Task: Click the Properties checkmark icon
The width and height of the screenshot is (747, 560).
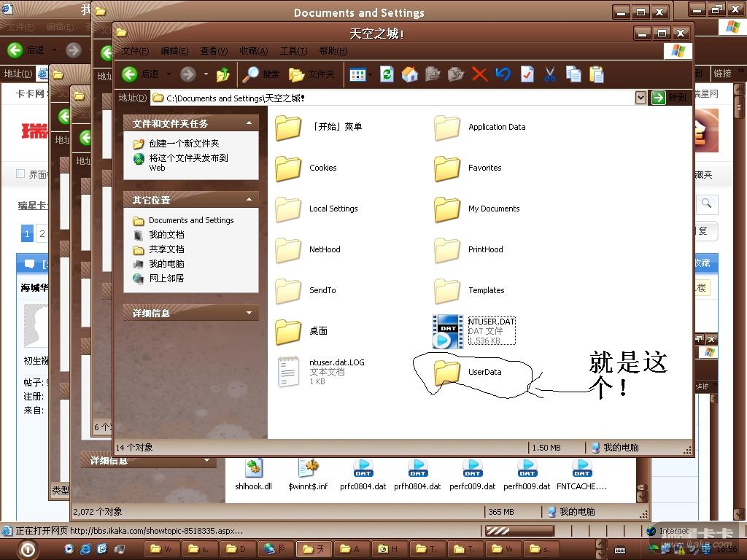Action: (527, 74)
